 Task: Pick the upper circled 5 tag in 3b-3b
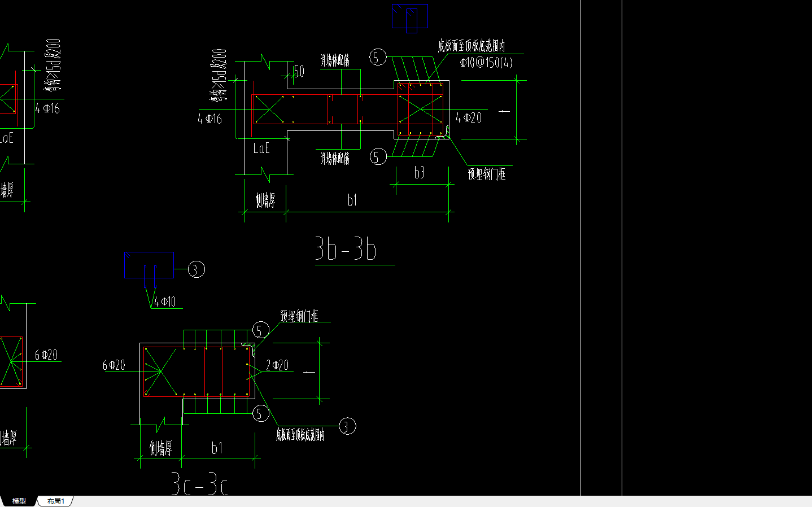[378, 57]
